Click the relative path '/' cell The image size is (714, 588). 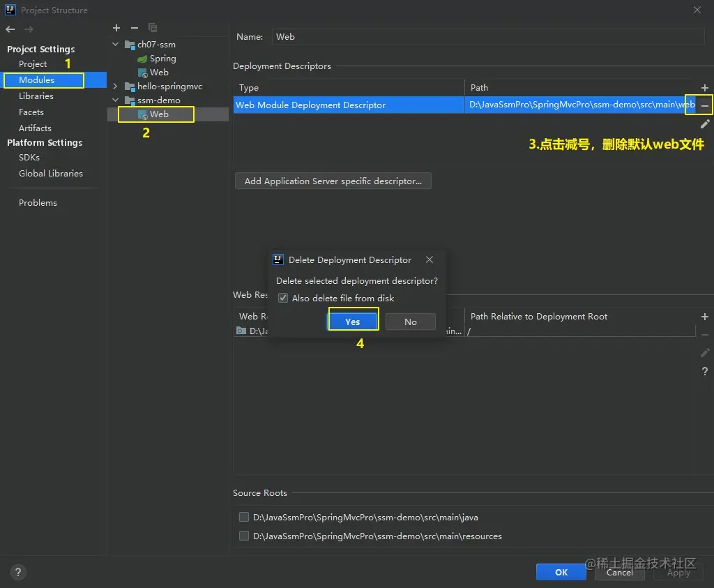click(x=579, y=331)
